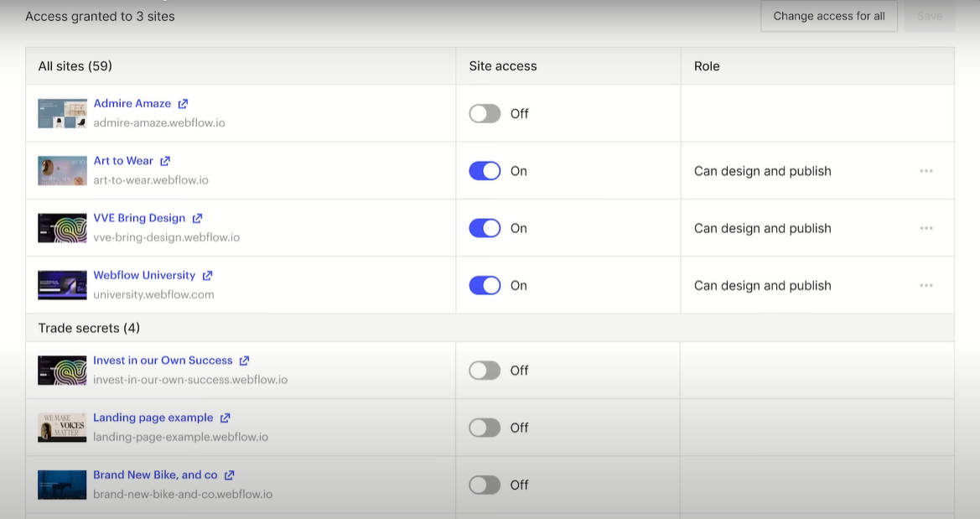980x519 pixels.
Task: Select Invest in our Own Success thumbnail
Action: [x=62, y=371]
